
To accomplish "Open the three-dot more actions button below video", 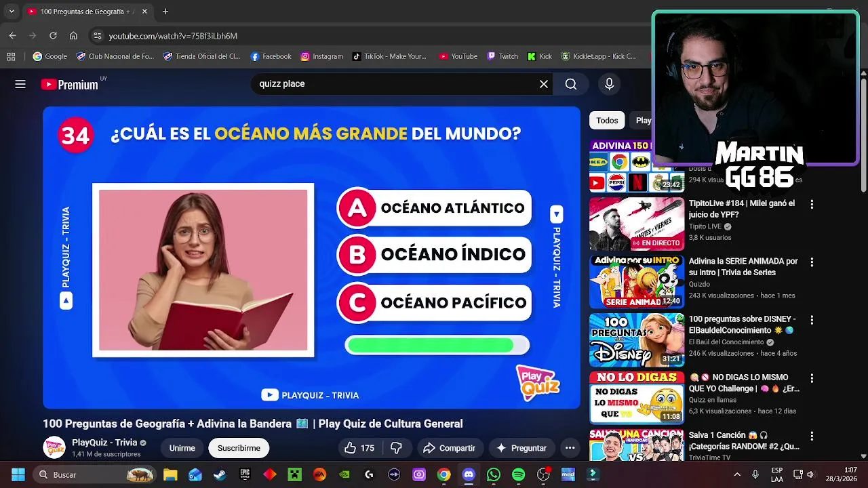I will (570, 448).
